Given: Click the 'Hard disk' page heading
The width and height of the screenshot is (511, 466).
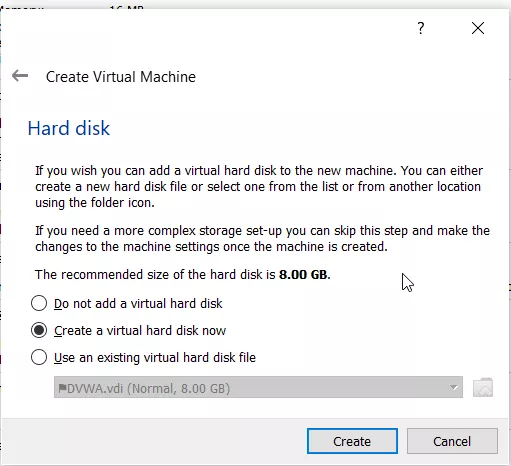Looking at the screenshot, I should 69,128.
